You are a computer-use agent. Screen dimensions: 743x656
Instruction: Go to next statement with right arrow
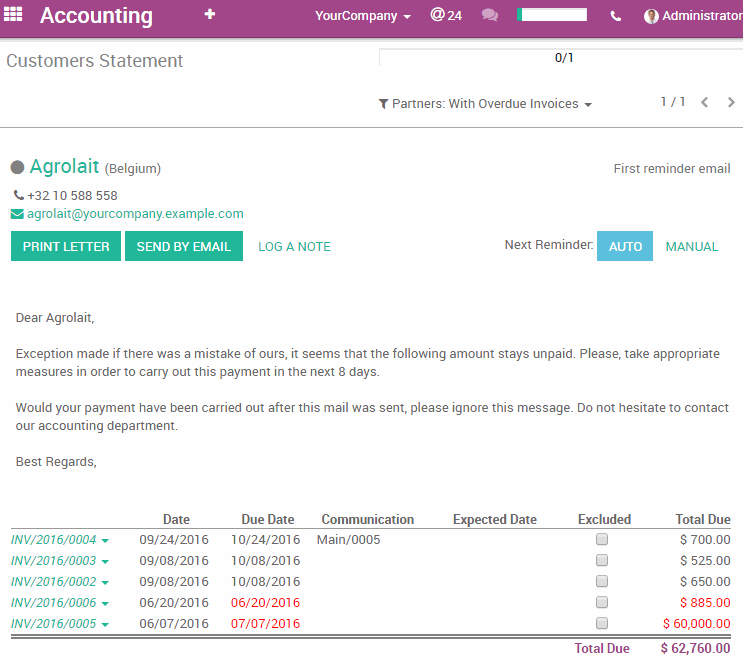(x=731, y=103)
